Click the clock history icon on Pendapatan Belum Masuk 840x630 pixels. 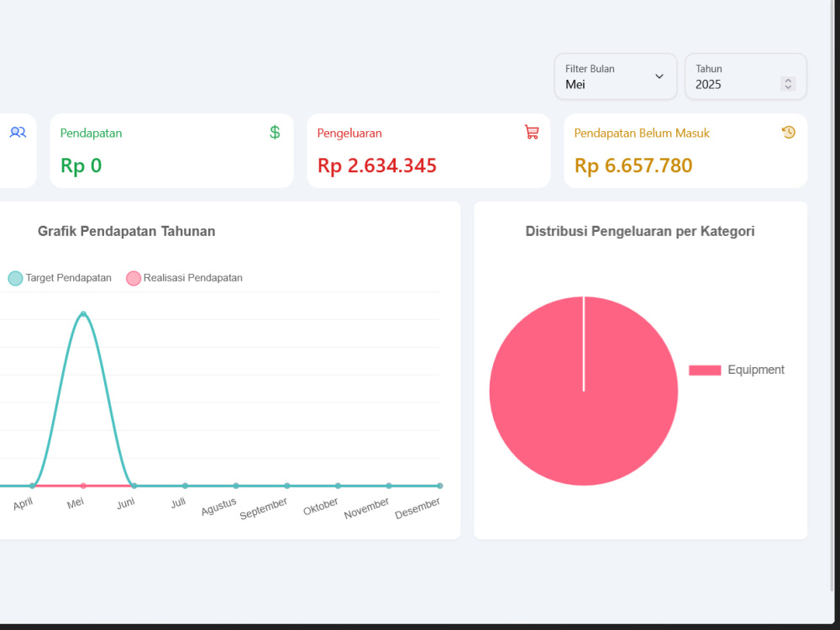(x=789, y=133)
